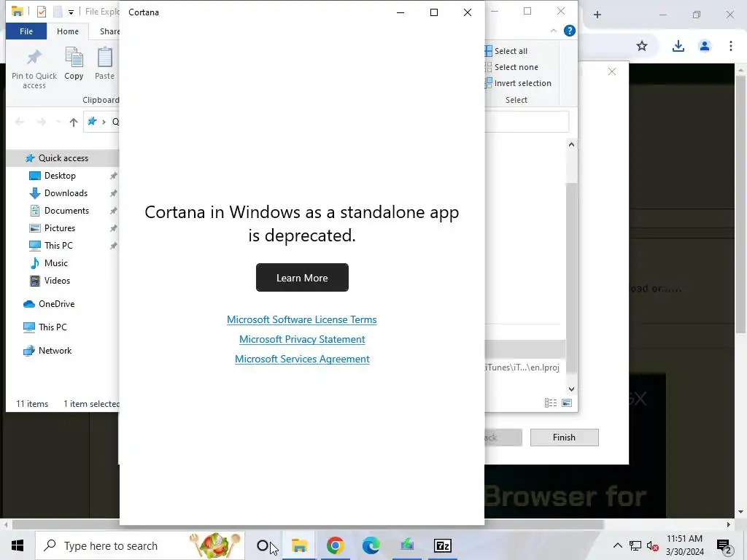Open the File tab in File Explorer

[x=26, y=31]
